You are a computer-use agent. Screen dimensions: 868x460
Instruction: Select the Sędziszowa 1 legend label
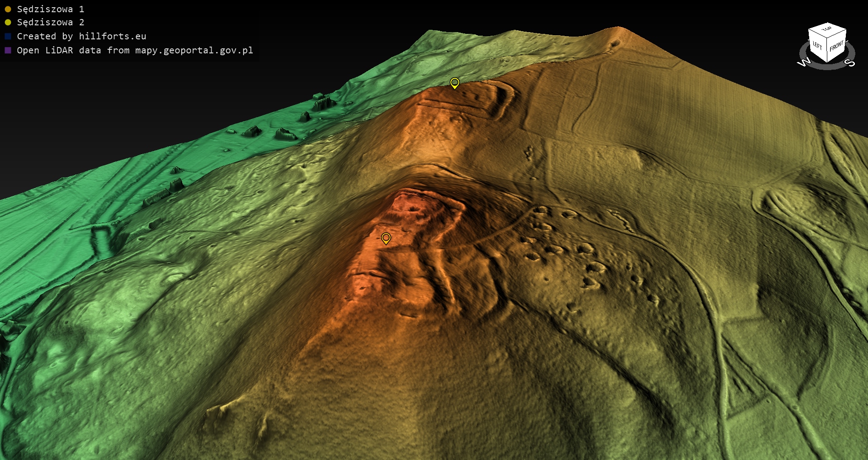[x=50, y=9]
